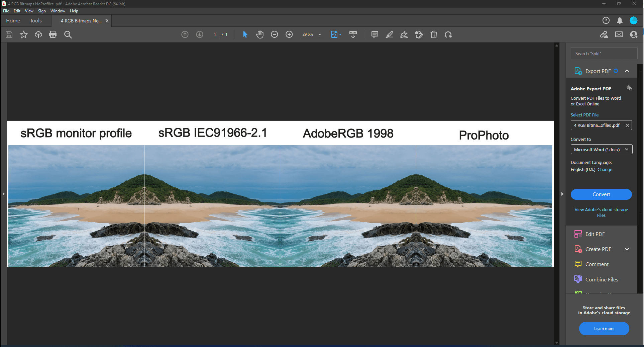644x347 pixels.
Task: Select the Hand pan tool
Action: click(260, 34)
